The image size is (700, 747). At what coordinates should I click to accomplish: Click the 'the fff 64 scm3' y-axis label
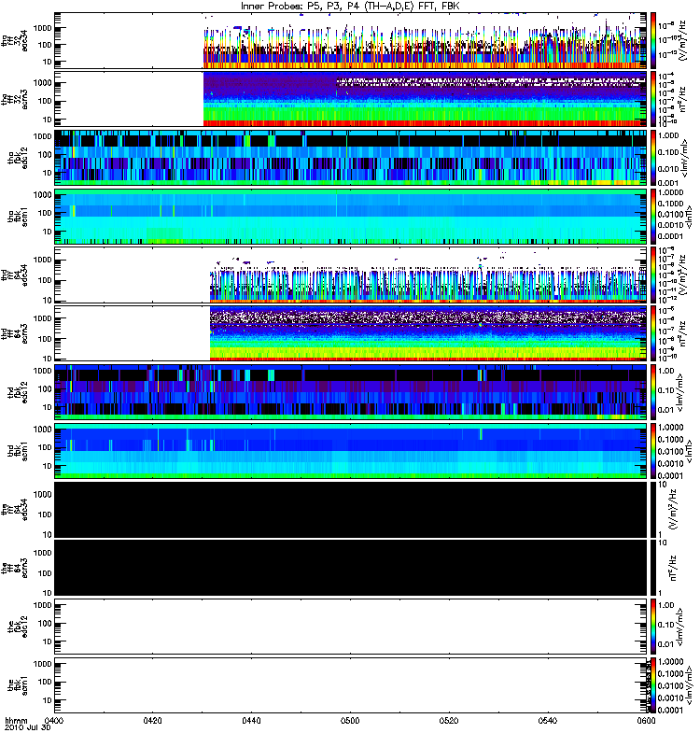(x=14, y=568)
